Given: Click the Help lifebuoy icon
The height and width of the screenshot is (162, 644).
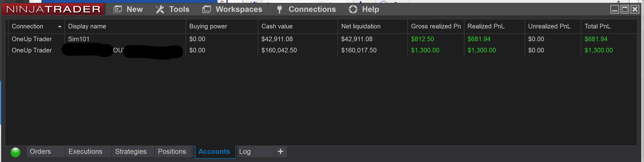Looking at the screenshot, I should coord(353,9).
